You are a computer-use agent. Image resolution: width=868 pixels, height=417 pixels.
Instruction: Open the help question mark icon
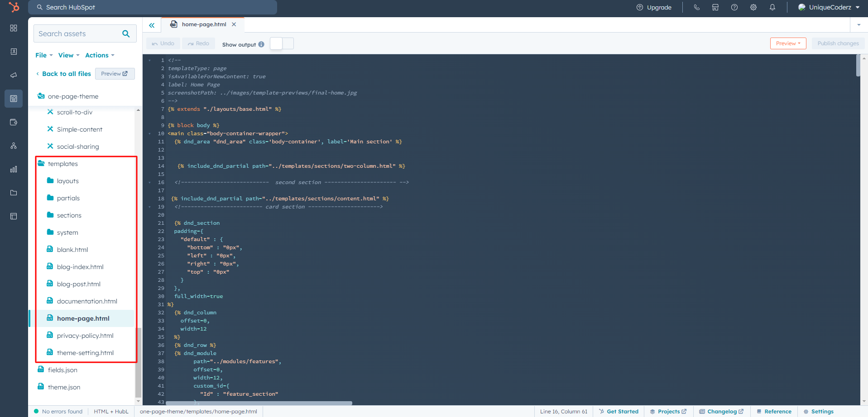pyautogui.click(x=734, y=7)
